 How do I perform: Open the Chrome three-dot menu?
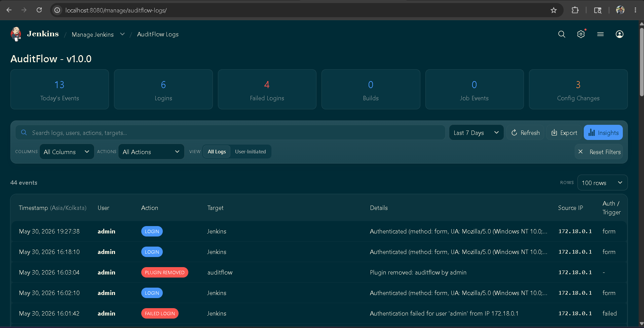[x=635, y=10]
